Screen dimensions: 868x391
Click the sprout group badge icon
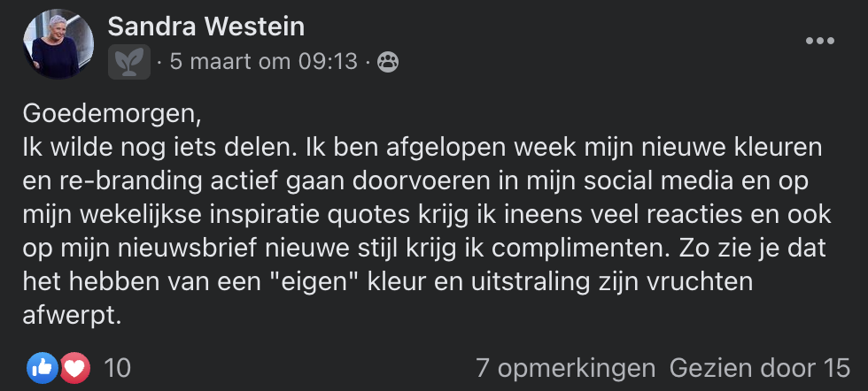(129, 62)
